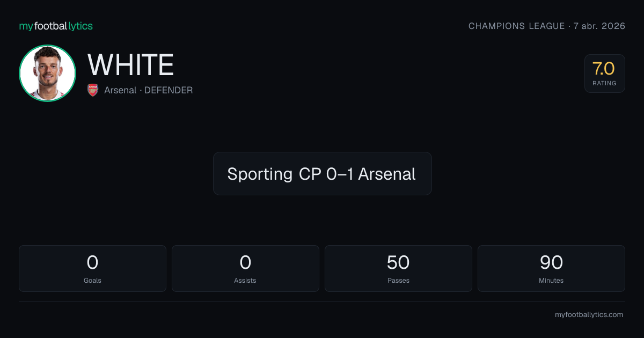Click the Sporting CP 0–1 Arsenal scoreline
Screen dimensions: 644x338
point(322,174)
